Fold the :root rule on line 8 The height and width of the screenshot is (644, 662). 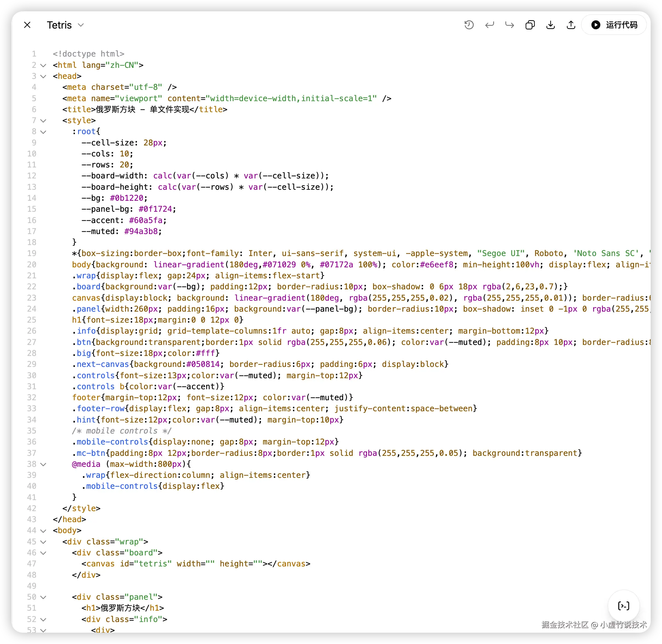tap(43, 132)
